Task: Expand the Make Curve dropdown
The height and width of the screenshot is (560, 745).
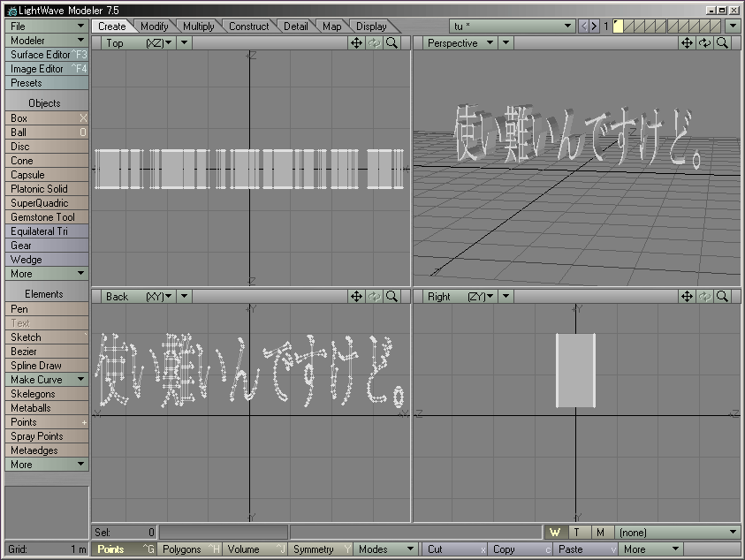Action: [46, 379]
